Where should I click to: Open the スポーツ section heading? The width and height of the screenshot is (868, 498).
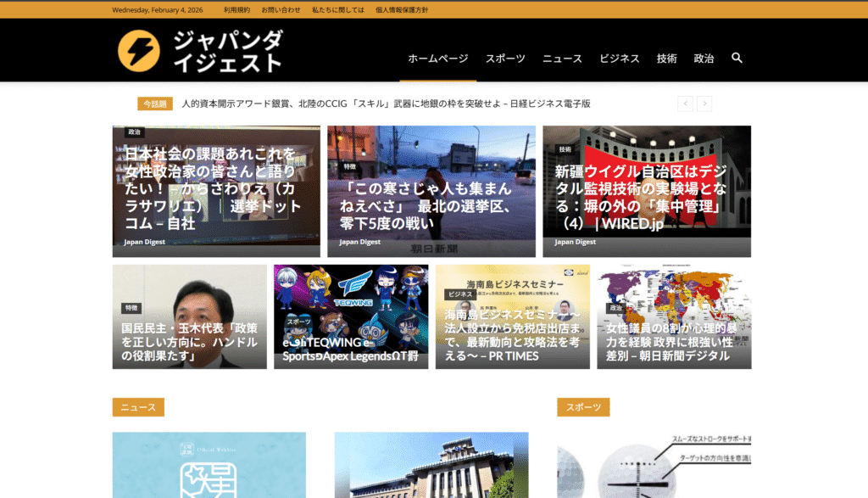pos(583,407)
